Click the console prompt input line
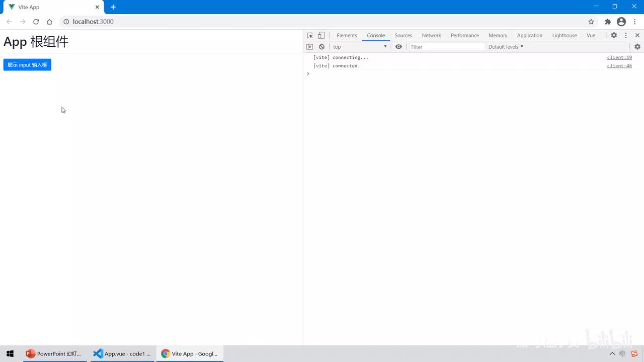 tap(473, 74)
